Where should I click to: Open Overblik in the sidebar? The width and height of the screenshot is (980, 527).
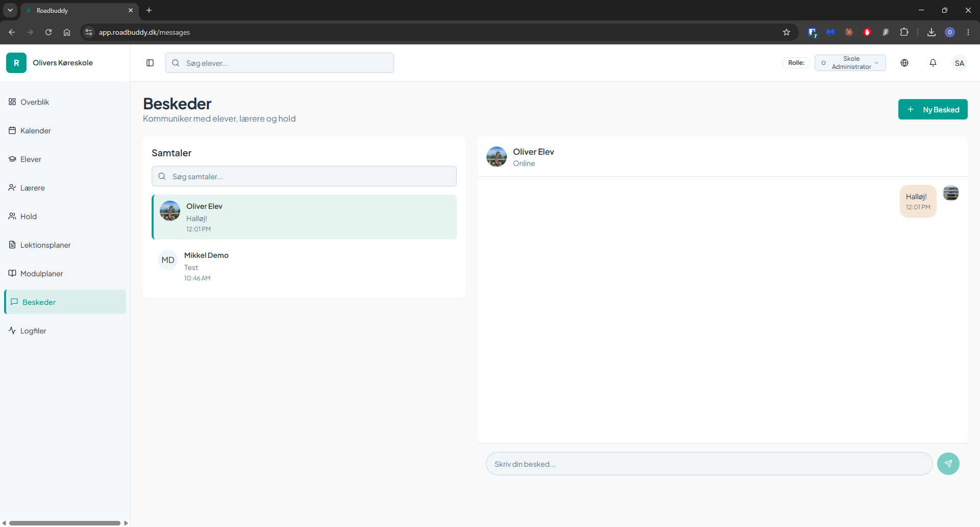65,102
